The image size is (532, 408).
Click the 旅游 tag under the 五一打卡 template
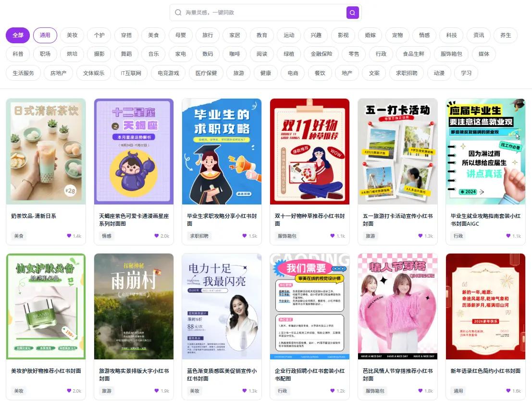click(x=370, y=236)
